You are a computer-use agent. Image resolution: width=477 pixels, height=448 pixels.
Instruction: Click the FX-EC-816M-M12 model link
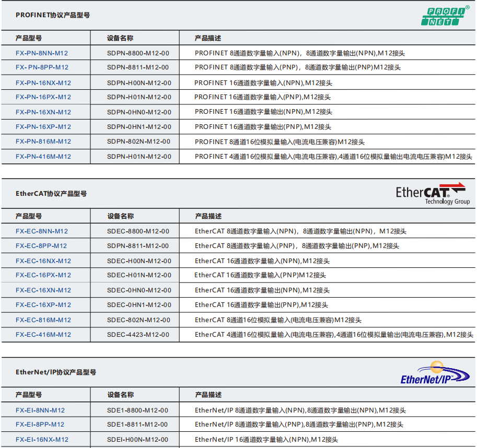click(43, 320)
